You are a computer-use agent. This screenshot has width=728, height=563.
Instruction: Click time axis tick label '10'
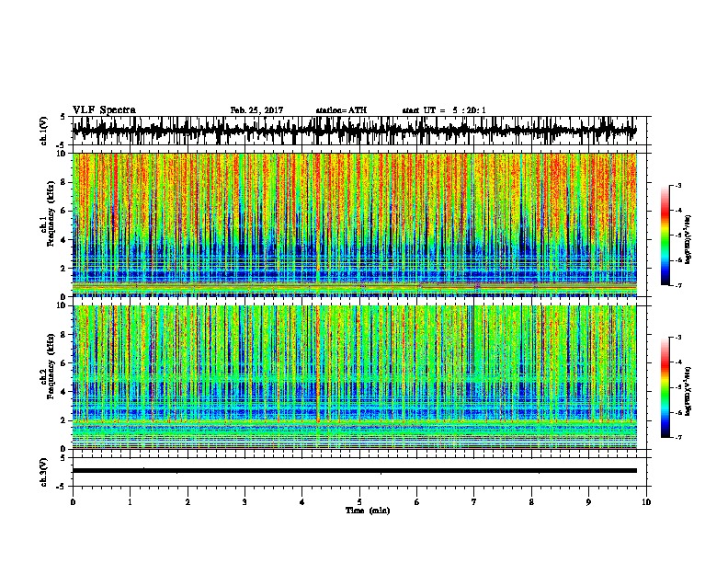pyautogui.click(x=646, y=502)
